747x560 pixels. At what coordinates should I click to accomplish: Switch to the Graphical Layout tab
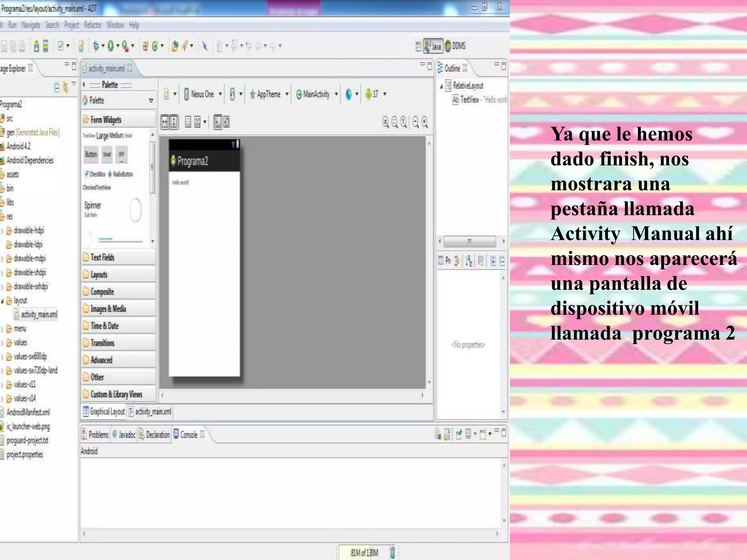coord(104,412)
